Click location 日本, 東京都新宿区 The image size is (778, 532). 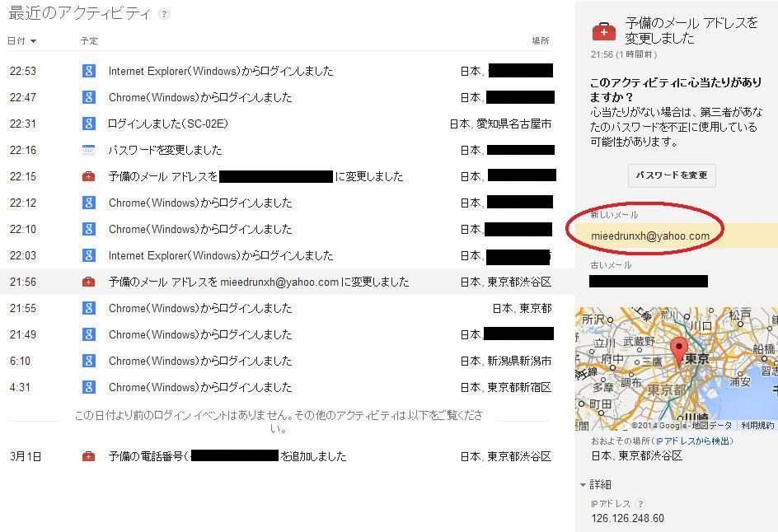505,387
